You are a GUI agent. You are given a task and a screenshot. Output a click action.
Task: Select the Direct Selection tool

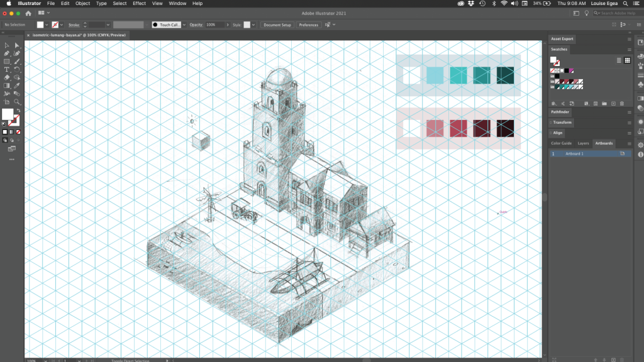click(x=17, y=45)
